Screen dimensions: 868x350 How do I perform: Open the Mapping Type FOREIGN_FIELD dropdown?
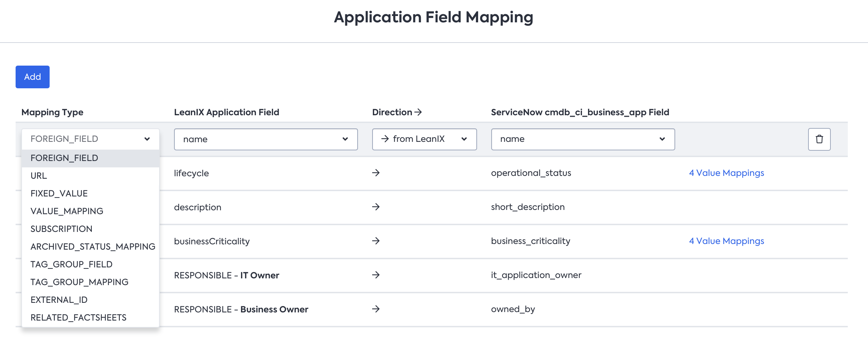(x=90, y=139)
